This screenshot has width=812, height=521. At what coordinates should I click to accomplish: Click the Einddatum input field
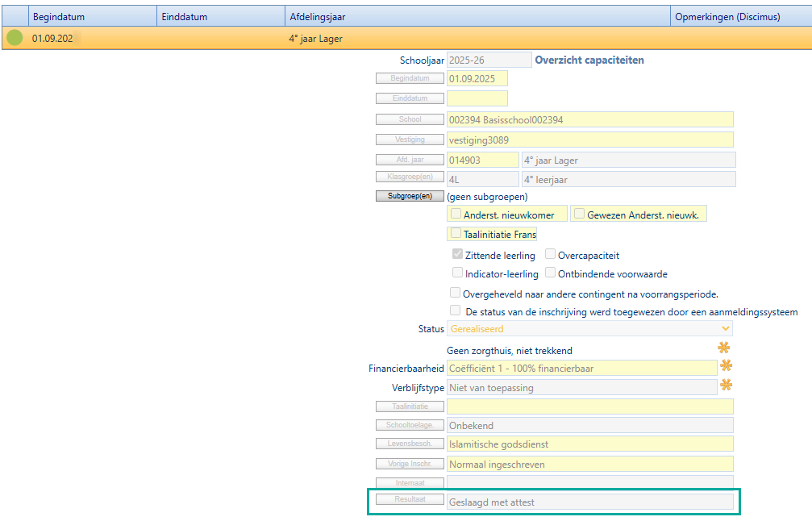pyautogui.click(x=477, y=98)
